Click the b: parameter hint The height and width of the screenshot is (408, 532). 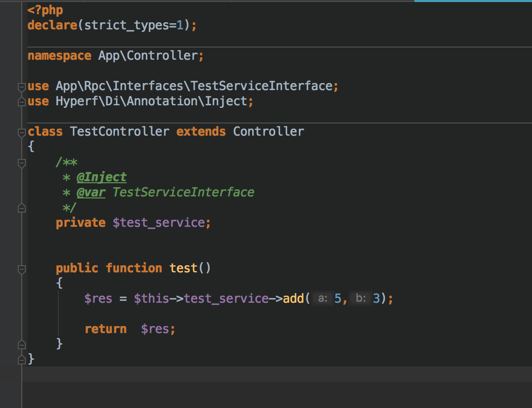coord(361,299)
